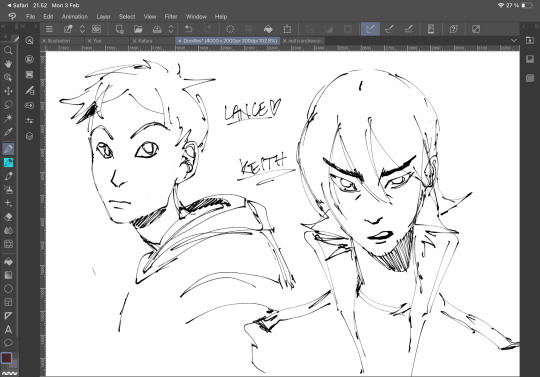Select the Decoration sparkle tool
The height and width of the screenshot is (377, 540).
click(x=8, y=203)
